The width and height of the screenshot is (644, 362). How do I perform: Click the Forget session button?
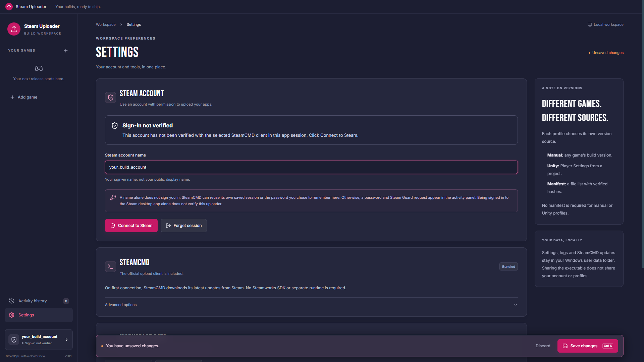[x=184, y=226]
